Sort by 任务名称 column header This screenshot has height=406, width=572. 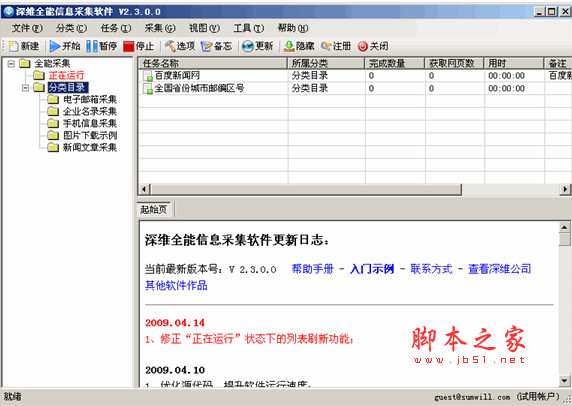[x=213, y=63]
